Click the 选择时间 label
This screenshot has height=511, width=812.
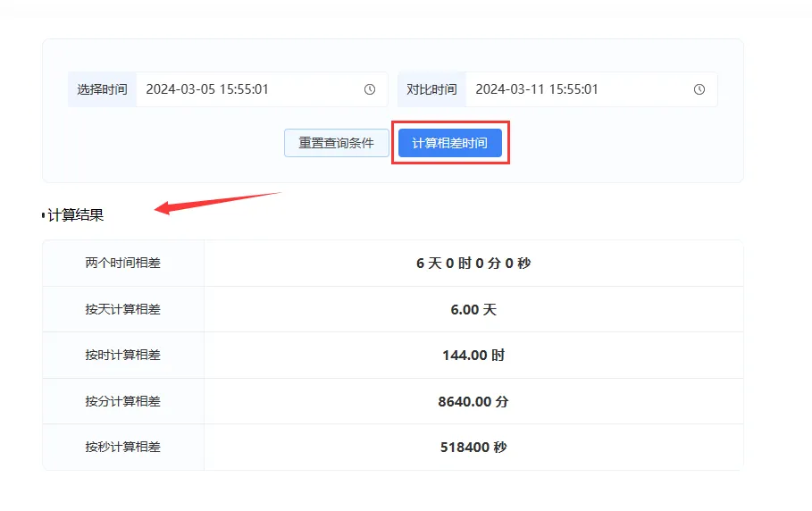[x=102, y=89]
